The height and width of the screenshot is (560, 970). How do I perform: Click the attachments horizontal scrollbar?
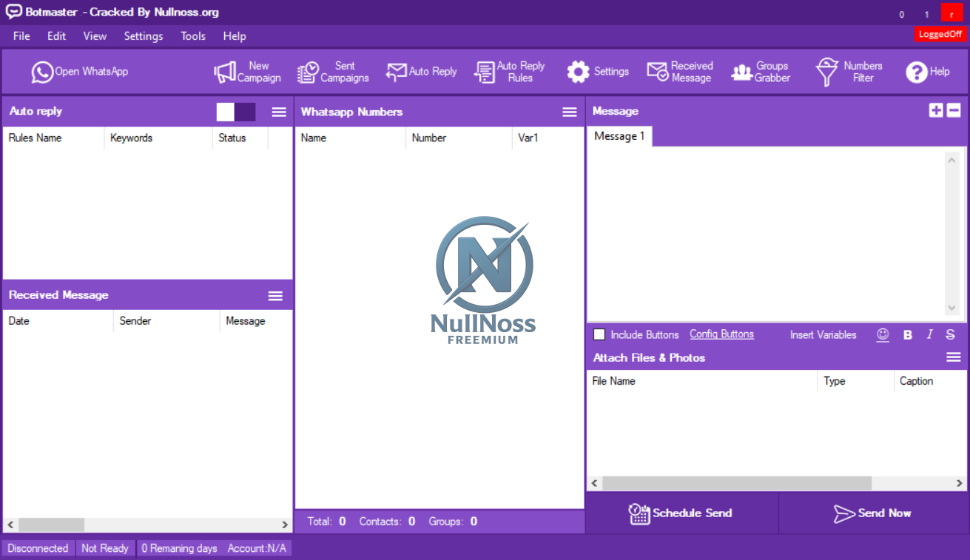[736, 483]
